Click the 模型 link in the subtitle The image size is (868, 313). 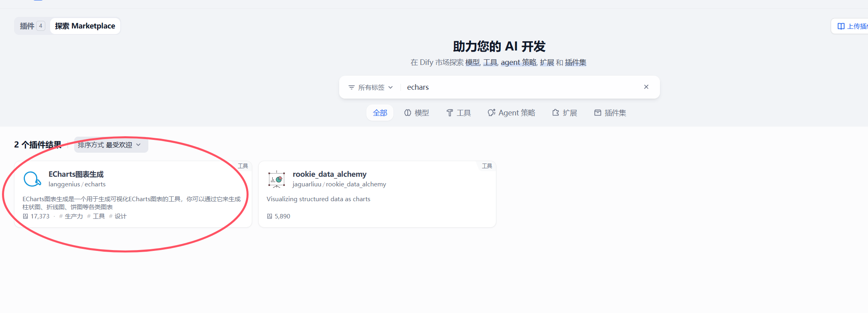(x=472, y=63)
